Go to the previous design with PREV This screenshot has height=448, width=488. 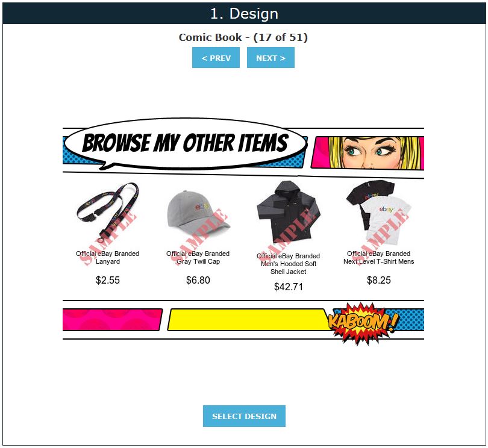coord(216,58)
